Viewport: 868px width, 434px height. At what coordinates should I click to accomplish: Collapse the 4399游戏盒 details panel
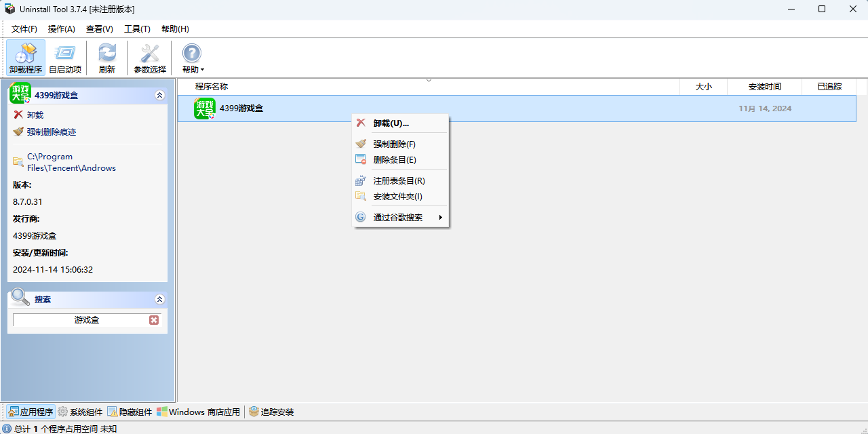pos(160,96)
